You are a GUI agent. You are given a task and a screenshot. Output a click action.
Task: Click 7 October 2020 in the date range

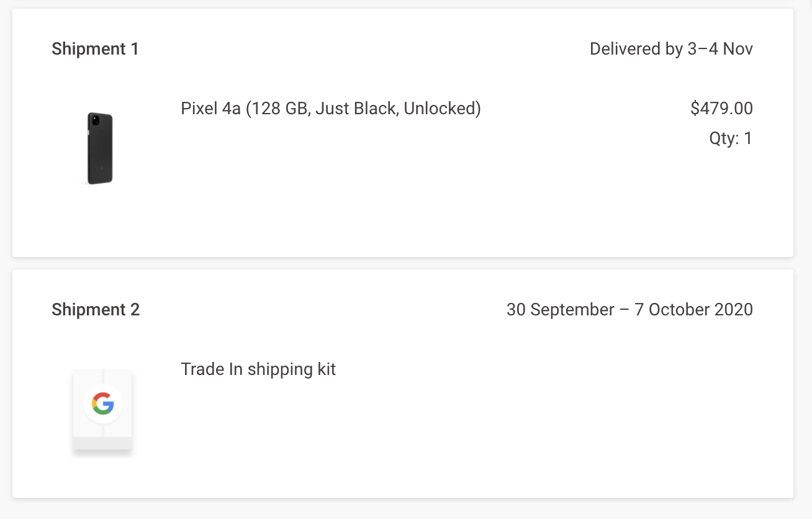[x=693, y=310]
